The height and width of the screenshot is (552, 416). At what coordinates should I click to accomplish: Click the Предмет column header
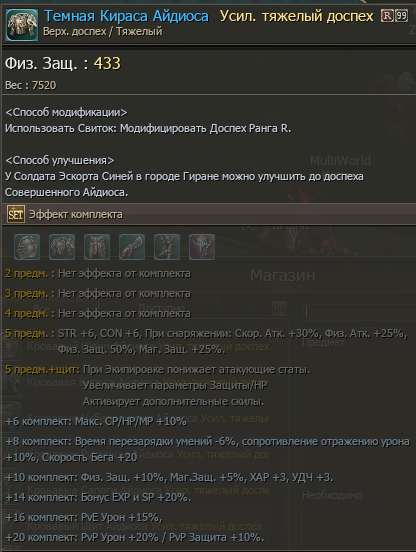324,342
